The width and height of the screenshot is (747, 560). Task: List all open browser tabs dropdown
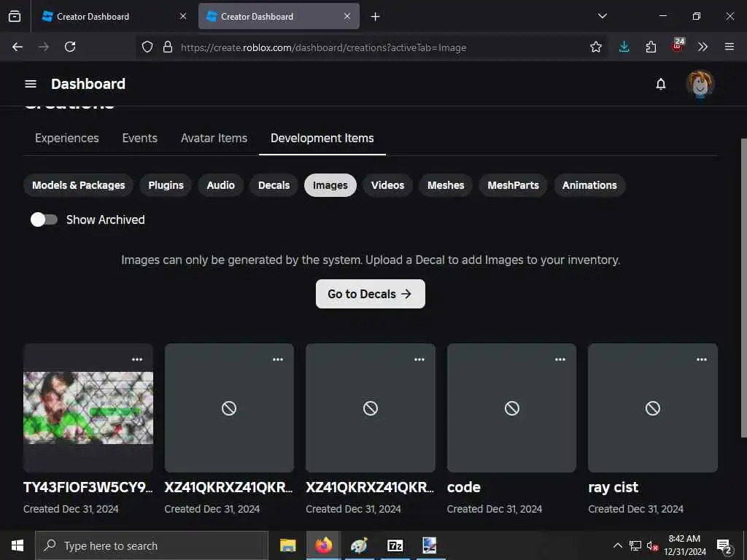[x=603, y=16]
